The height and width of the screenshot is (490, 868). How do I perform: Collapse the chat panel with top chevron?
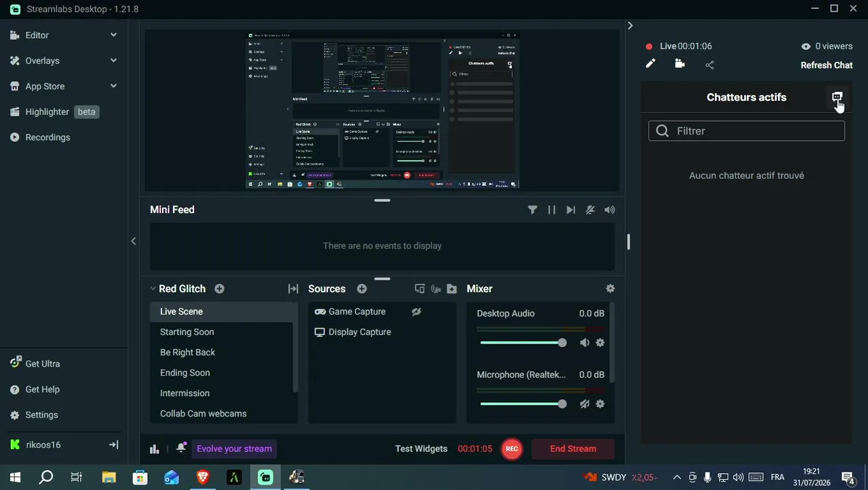pyautogui.click(x=630, y=26)
